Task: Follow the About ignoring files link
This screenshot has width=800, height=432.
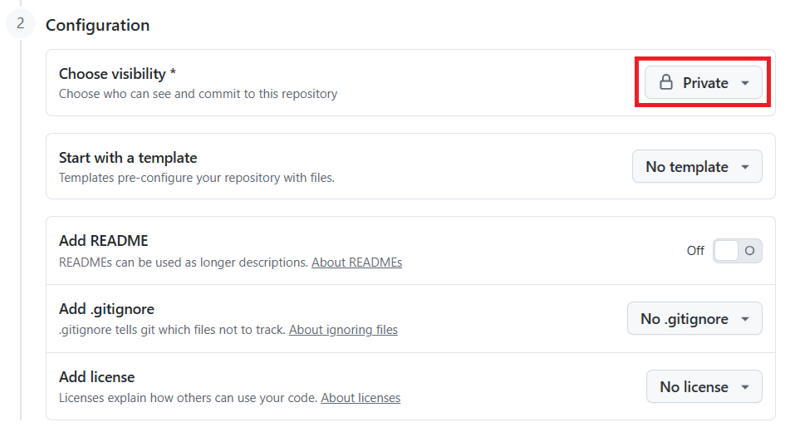Action: [343, 330]
